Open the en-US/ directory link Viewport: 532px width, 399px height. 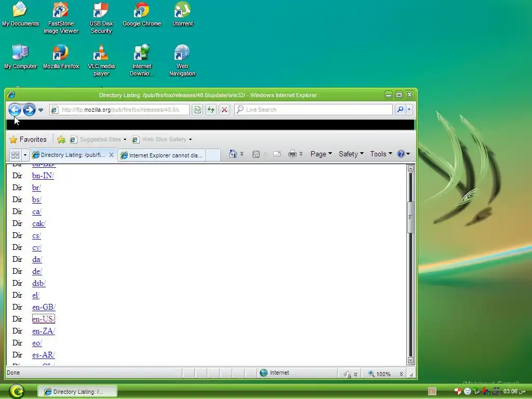44,319
